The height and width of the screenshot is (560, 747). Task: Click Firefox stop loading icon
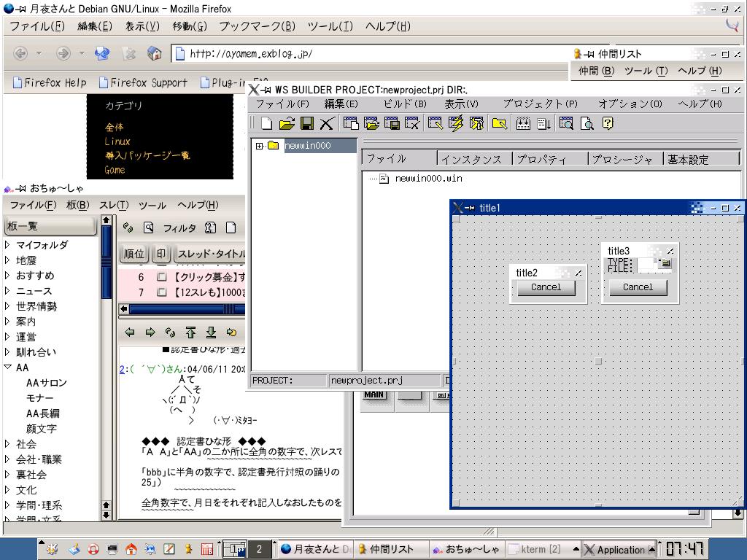tap(128, 53)
